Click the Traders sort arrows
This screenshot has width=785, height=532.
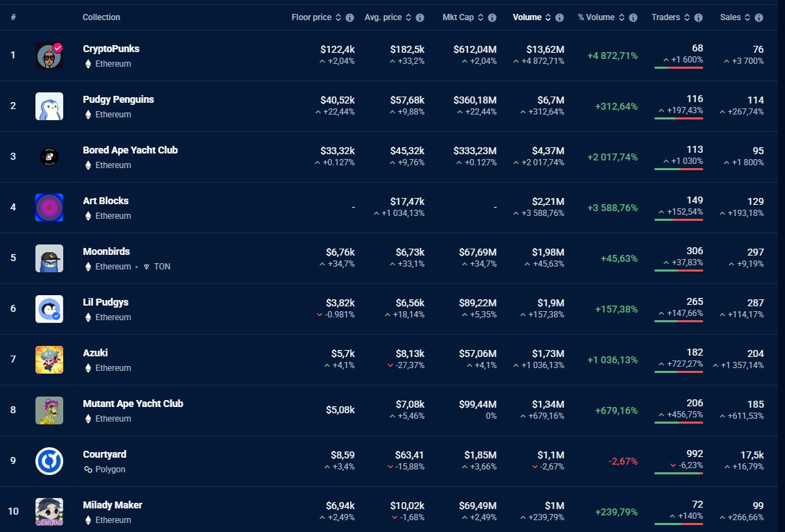tap(687, 17)
